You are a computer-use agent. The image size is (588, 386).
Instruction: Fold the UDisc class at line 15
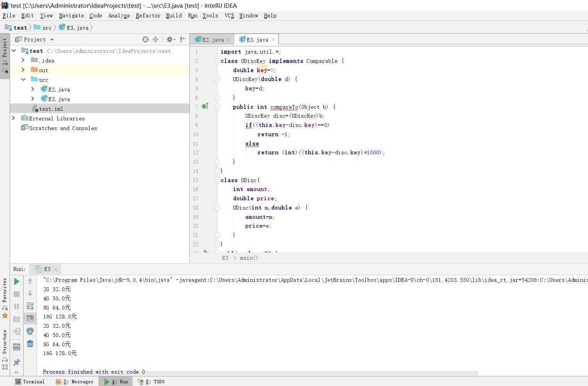click(x=217, y=180)
